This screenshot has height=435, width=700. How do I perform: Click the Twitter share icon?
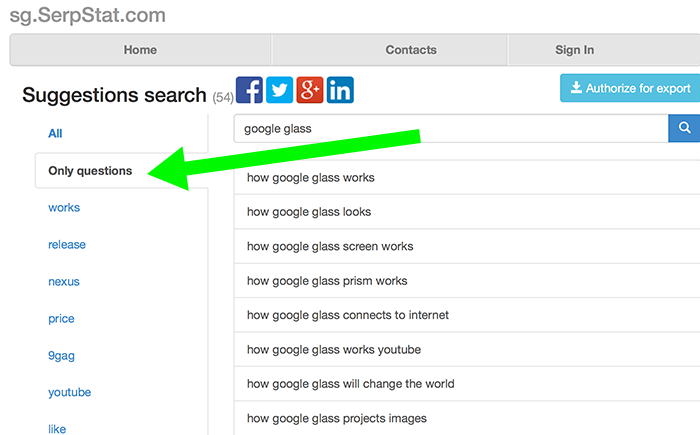pos(279,90)
